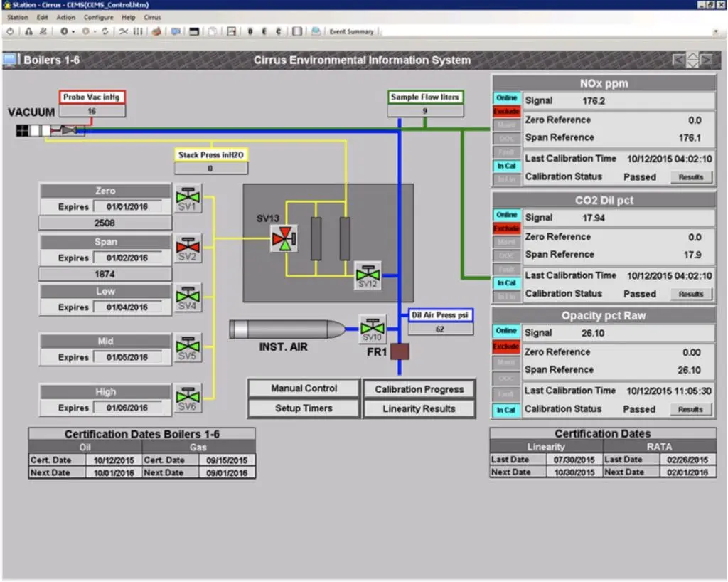Image resolution: width=728 pixels, height=582 pixels.
Task: Open the second gear icon's dropdown arrow
Action: 96,31
